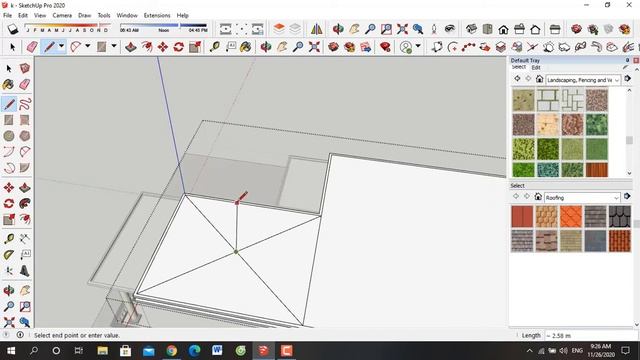Image resolution: width=640 pixels, height=360 pixels.
Task: Select the Freehand drawing tool
Action: [25, 104]
